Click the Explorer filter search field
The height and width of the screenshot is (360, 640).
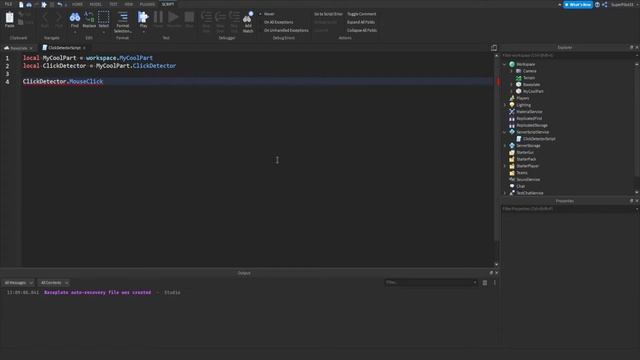(x=569, y=56)
